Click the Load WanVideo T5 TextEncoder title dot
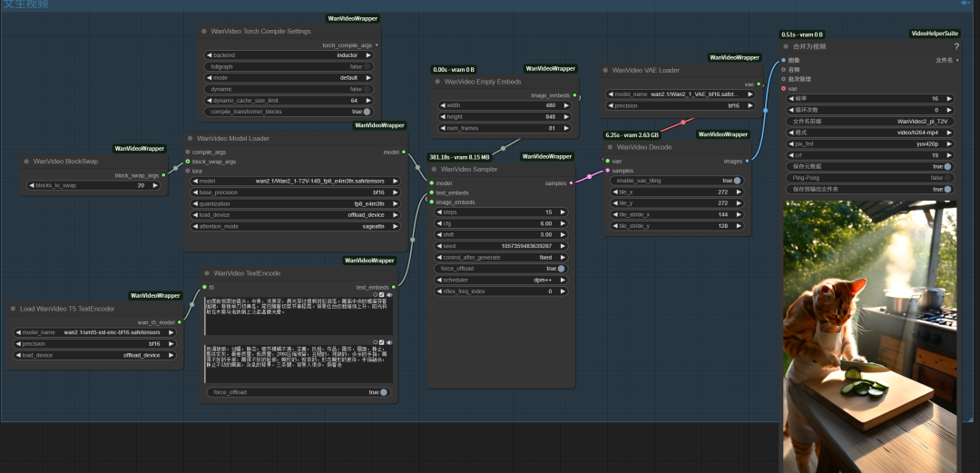 [x=13, y=309]
